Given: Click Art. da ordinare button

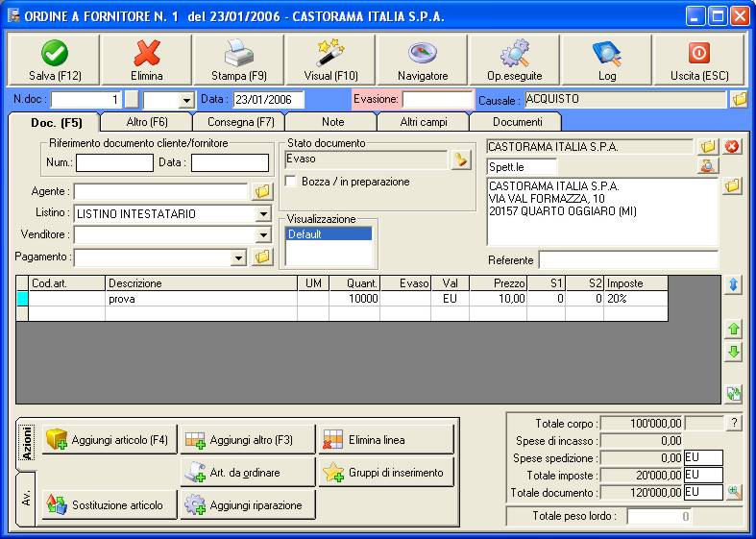Looking at the screenshot, I should 248,473.
